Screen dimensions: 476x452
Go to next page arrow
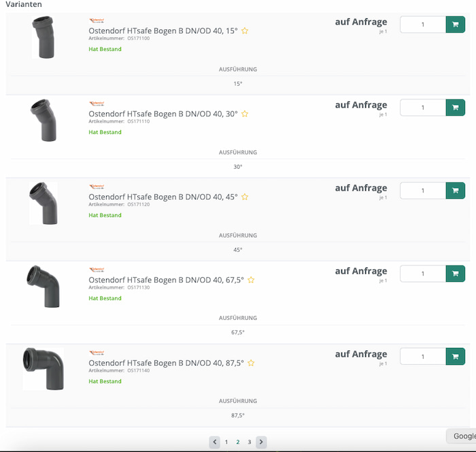261,442
